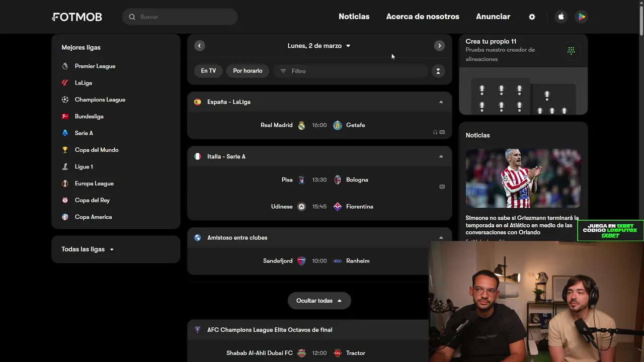Click the Ranheim crest
Screen dimensions: 644x362
(x=338, y=261)
